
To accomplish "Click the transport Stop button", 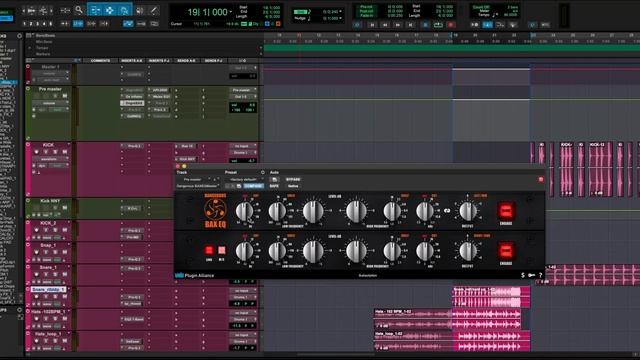I will pos(424,25).
